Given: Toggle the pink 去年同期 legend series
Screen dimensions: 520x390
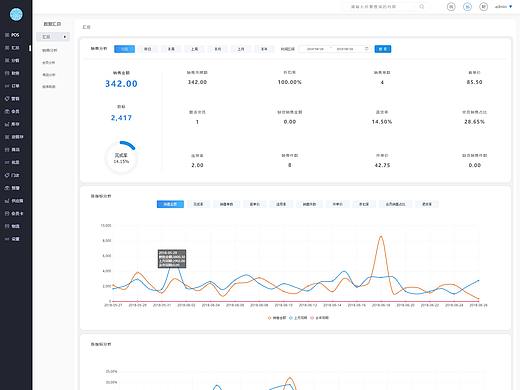Looking at the screenshot, I should tap(319, 318).
